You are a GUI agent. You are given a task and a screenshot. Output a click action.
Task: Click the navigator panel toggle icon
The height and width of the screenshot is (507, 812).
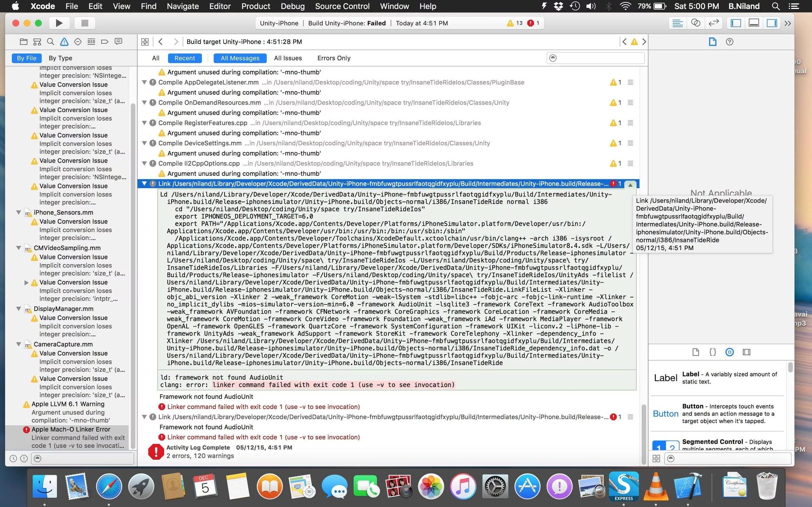click(x=736, y=23)
